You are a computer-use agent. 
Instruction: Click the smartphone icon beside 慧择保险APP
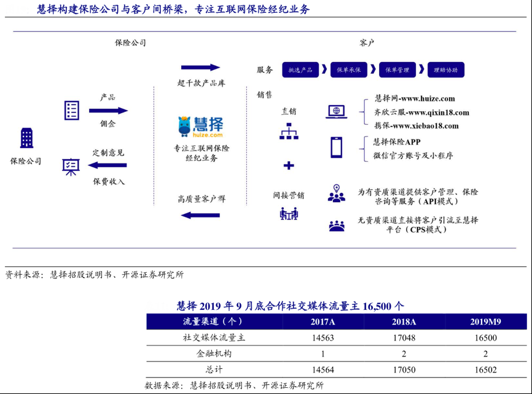(x=336, y=148)
